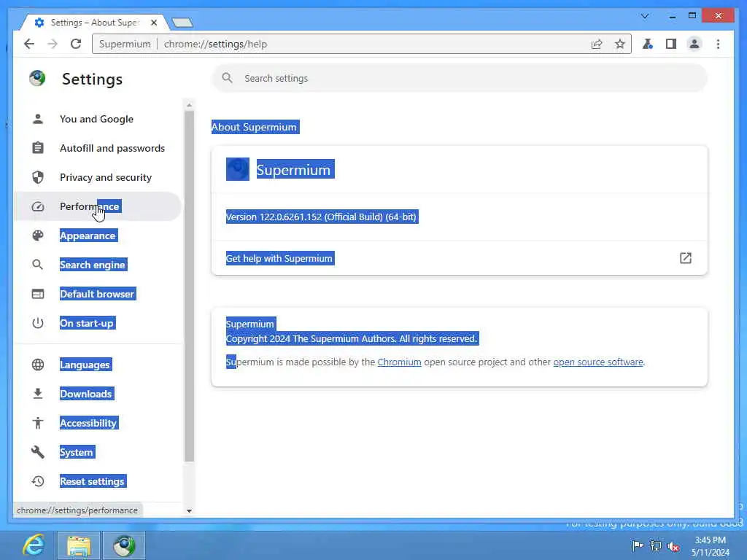747x560 pixels.
Task: Open You and Google settings
Action: coord(98,119)
